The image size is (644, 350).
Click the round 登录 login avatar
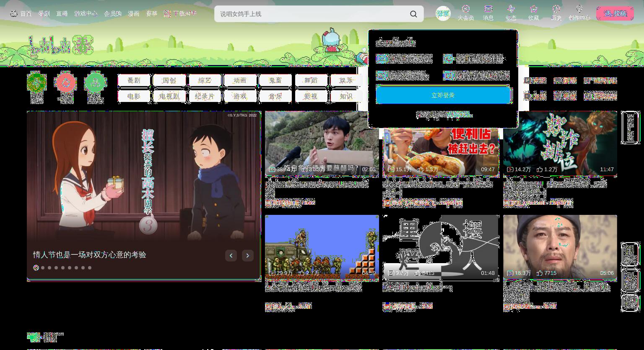[443, 13]
